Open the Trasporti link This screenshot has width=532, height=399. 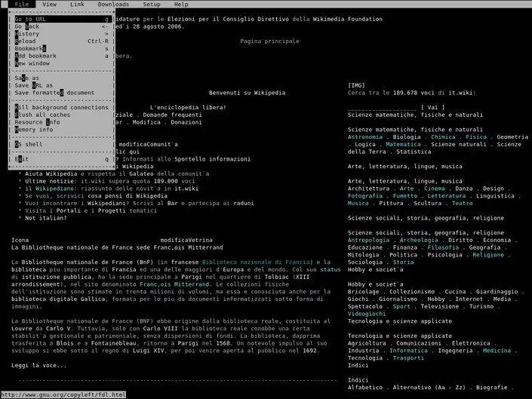pyautogui.click(x=408, y=358)
